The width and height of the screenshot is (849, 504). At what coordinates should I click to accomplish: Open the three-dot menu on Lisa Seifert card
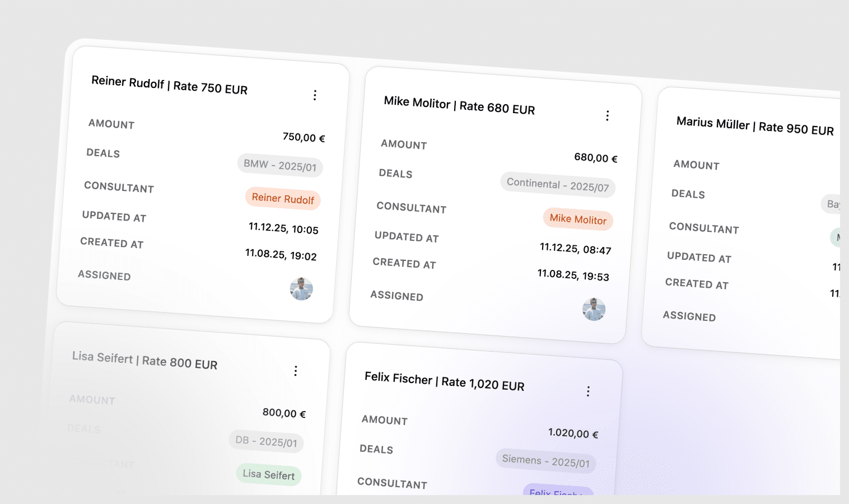tap(296, 371)
